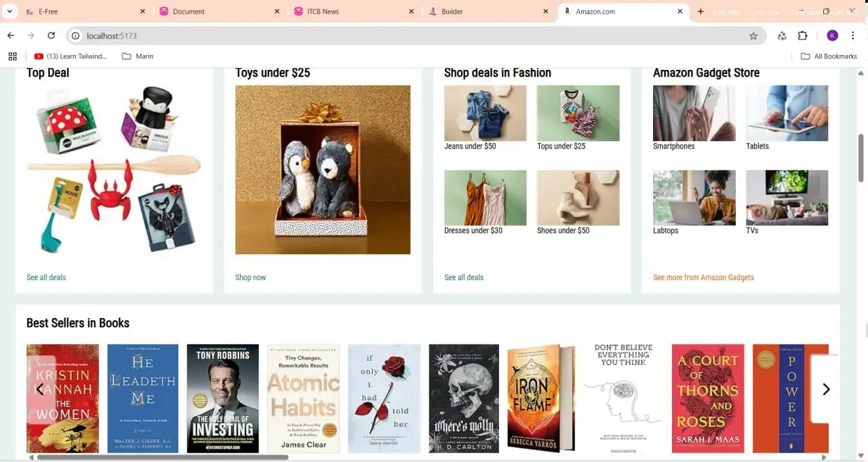Open the YouTube Learn Tailwind bookmark

click(x=71, y=56)
